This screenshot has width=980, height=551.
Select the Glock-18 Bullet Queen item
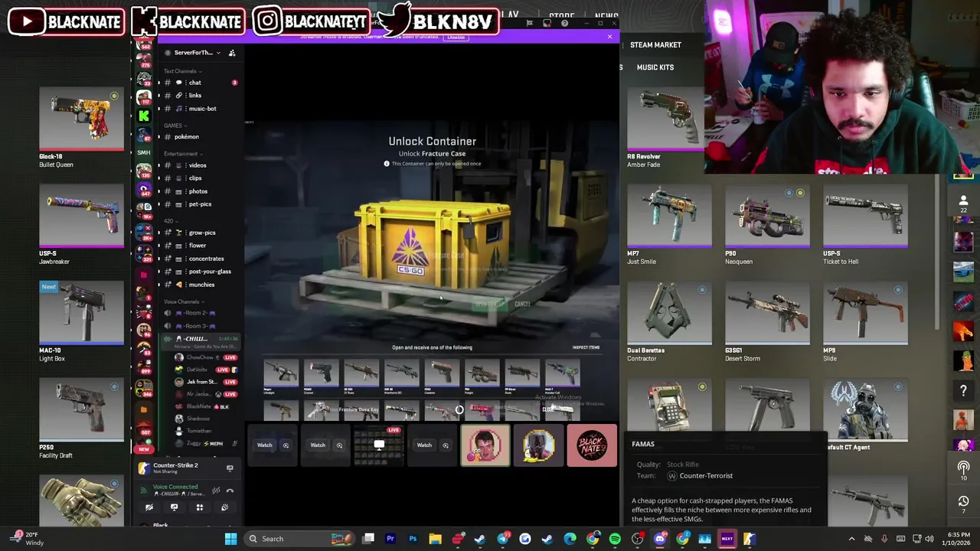coord(81,128)
